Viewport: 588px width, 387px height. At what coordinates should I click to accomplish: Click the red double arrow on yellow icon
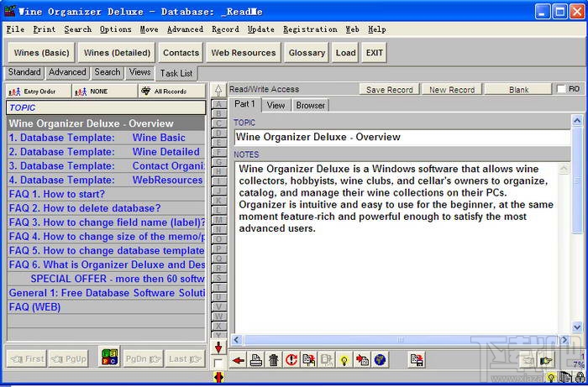point(218,377)
